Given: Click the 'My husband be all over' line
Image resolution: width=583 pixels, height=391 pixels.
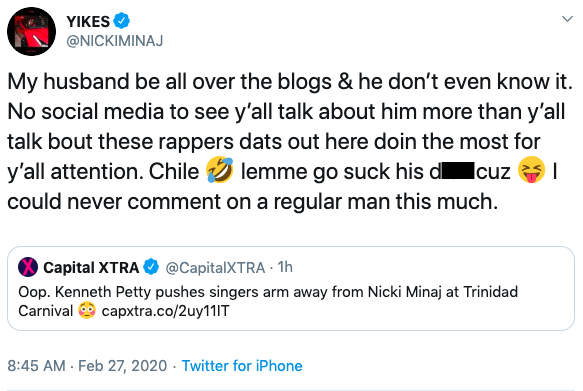Looking at the screenshot, I should tap(290, 82).
